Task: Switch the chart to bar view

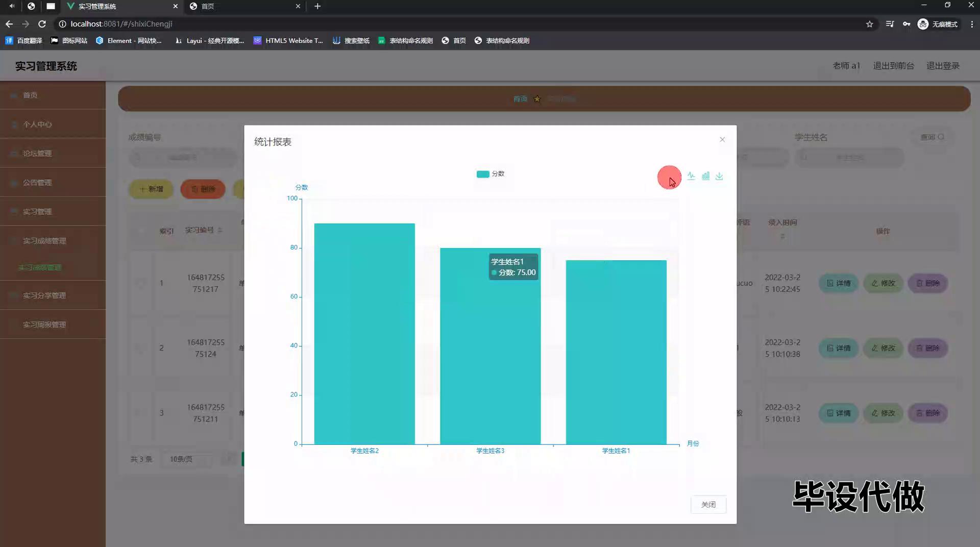Action: coord(706,176)
